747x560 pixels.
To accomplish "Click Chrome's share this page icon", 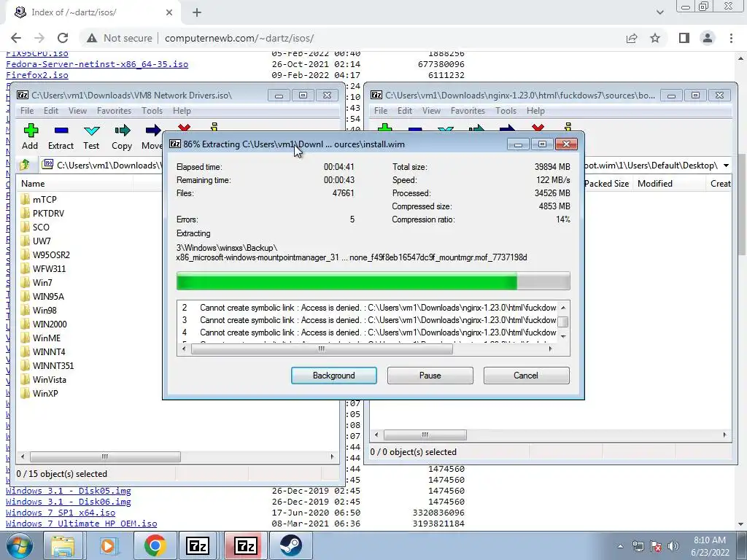I will click(x=632, y=38).
